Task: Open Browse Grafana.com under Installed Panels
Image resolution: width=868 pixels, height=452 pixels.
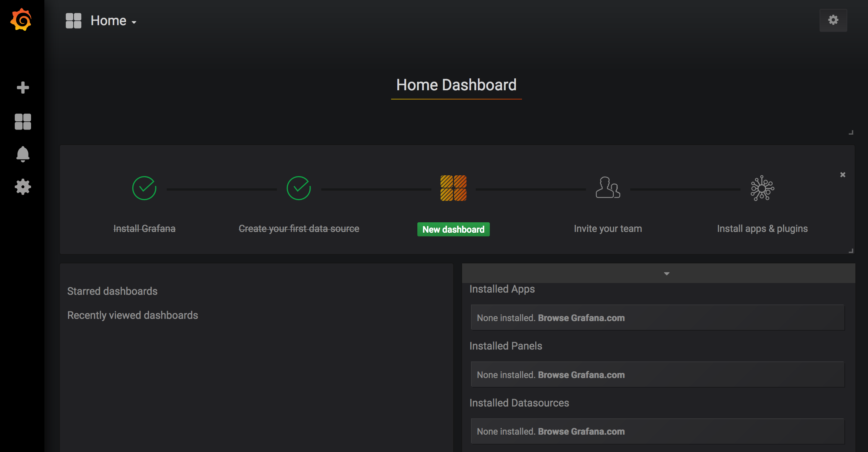Action: (581, 375)
